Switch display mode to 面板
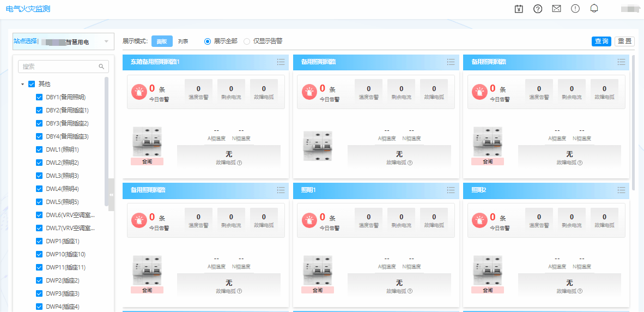This screenshot has height=312, width=644. tap(162, 41)
